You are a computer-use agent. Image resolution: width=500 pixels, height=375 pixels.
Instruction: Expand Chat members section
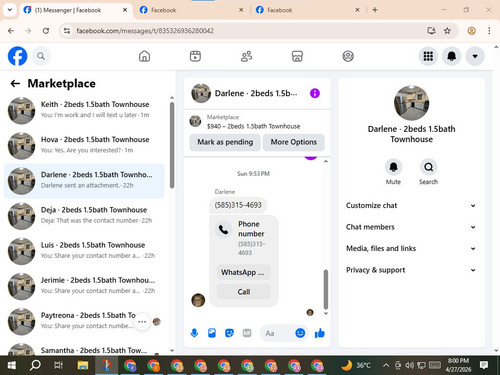tap(411, 227)
